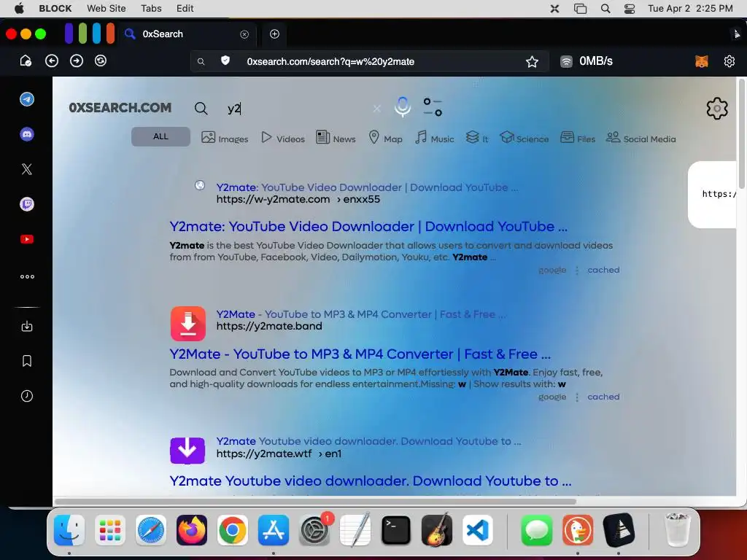This screenshot has width=747, height=560.
Task: Launch Visual Studio Code from the Dock
Action: tap(477, 530)
